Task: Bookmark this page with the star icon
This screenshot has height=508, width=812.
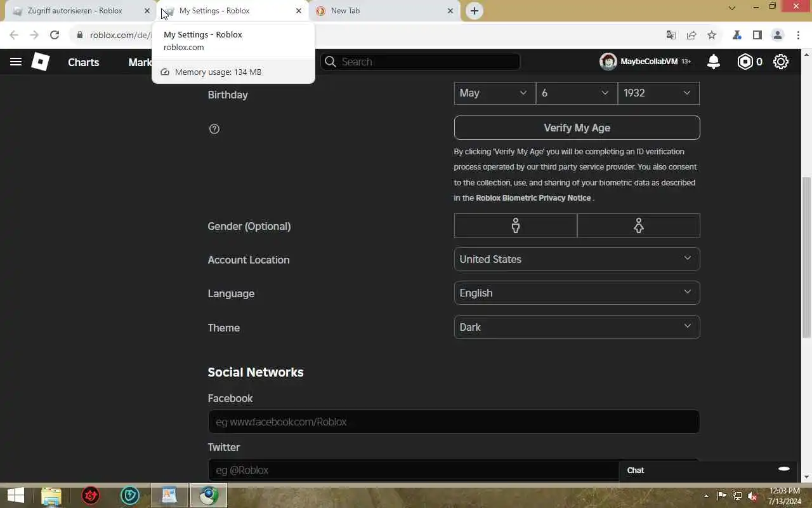Action: [712, 35]
